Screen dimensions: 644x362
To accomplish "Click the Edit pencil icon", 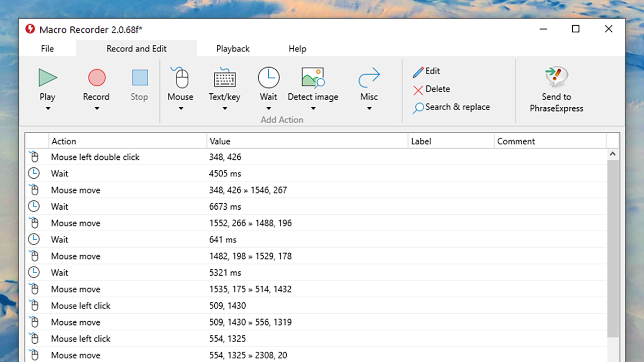I will [x=418, y=72].
